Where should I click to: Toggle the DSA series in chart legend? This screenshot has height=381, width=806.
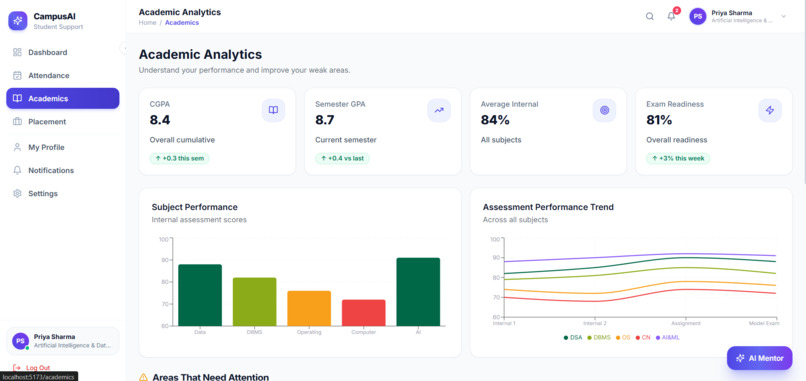tap(573, 338)
